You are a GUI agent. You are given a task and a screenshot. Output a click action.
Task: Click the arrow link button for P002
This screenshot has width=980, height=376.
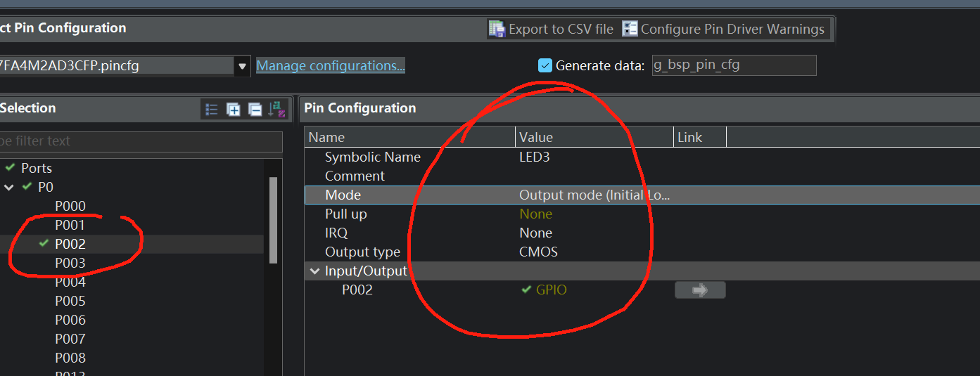click(x=700, y=290)
